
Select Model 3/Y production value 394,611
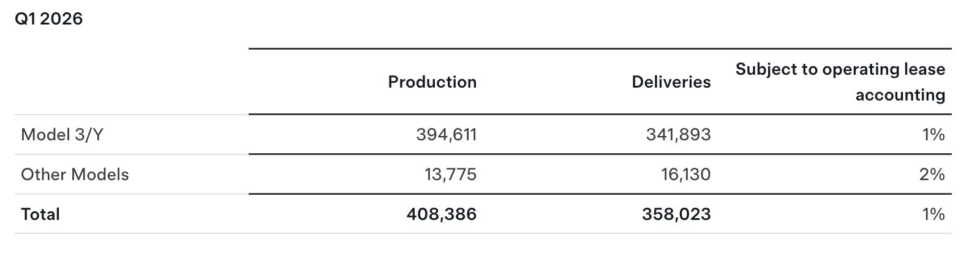447,135
